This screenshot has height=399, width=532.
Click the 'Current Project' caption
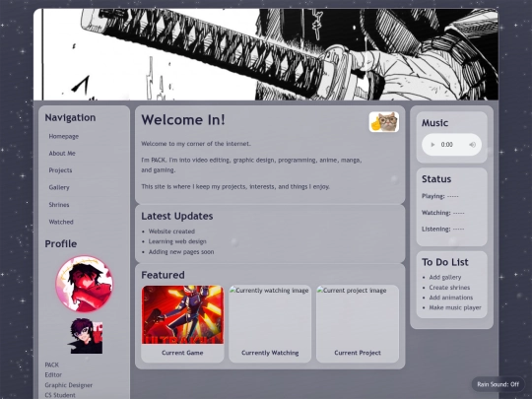tap(358, 353)
